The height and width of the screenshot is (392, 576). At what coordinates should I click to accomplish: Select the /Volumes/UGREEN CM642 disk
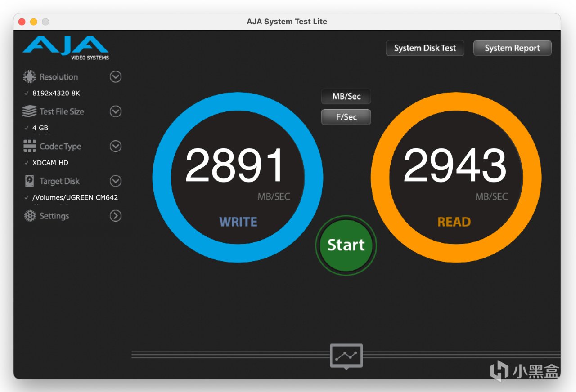coord(75,197)
